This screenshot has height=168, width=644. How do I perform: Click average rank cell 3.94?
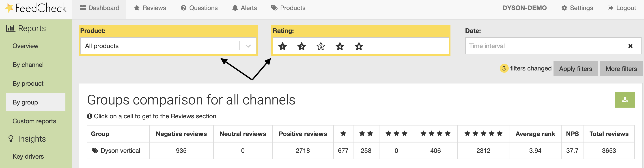(x=535, y=151)
